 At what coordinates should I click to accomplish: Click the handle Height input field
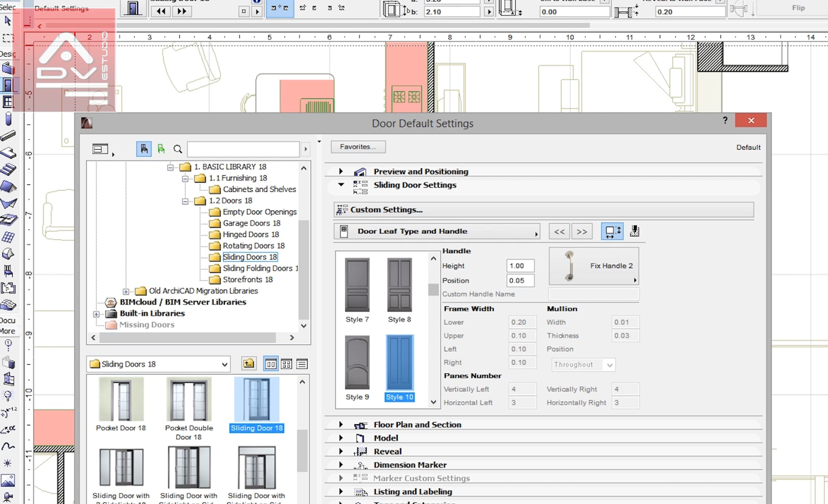[x=520, y=266]
